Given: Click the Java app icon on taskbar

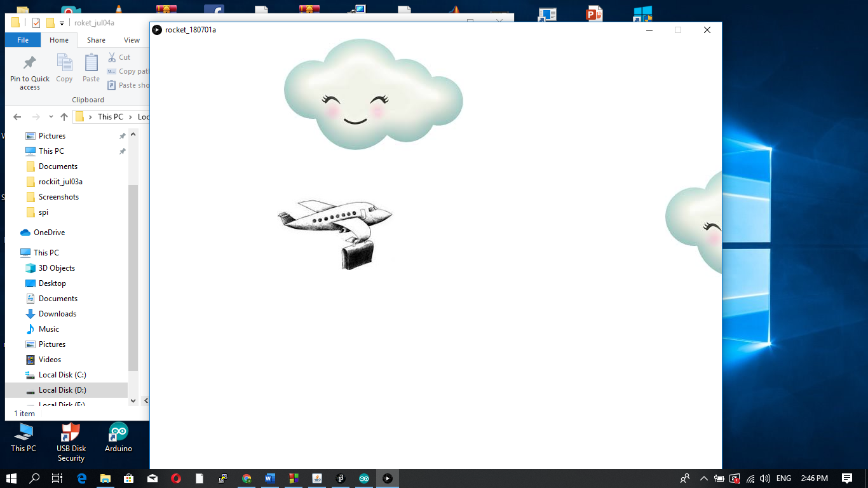Looking at the screenshot, I should [x=317, y=478].
